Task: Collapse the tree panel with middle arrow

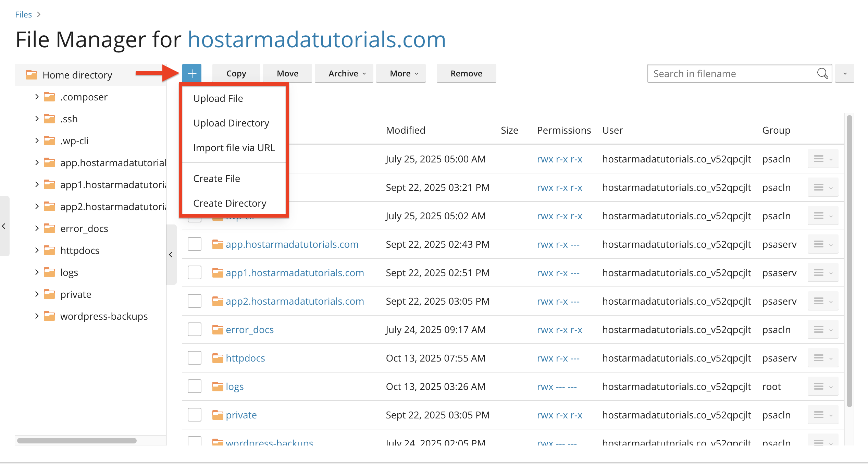Action: click(171, 255)
